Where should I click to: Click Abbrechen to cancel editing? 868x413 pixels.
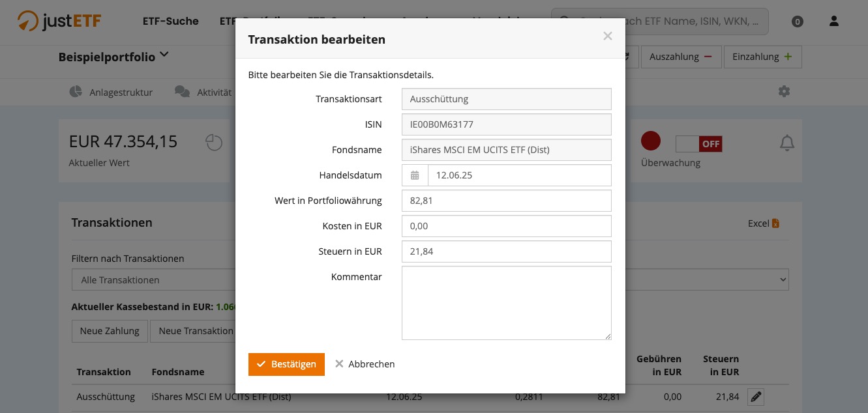(x=365, y=364)
